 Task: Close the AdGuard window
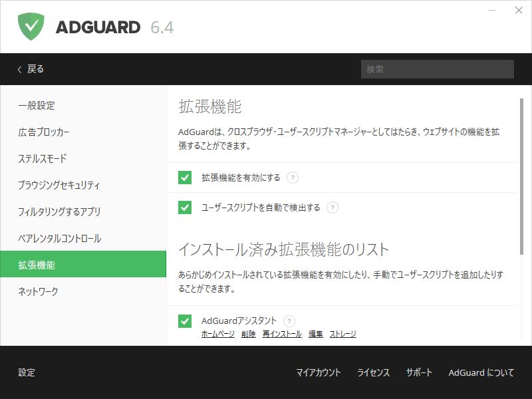(519, 10)
